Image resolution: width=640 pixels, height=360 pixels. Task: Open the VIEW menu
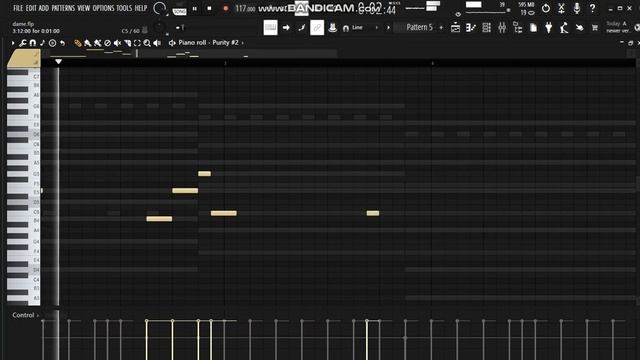(84, 8)
